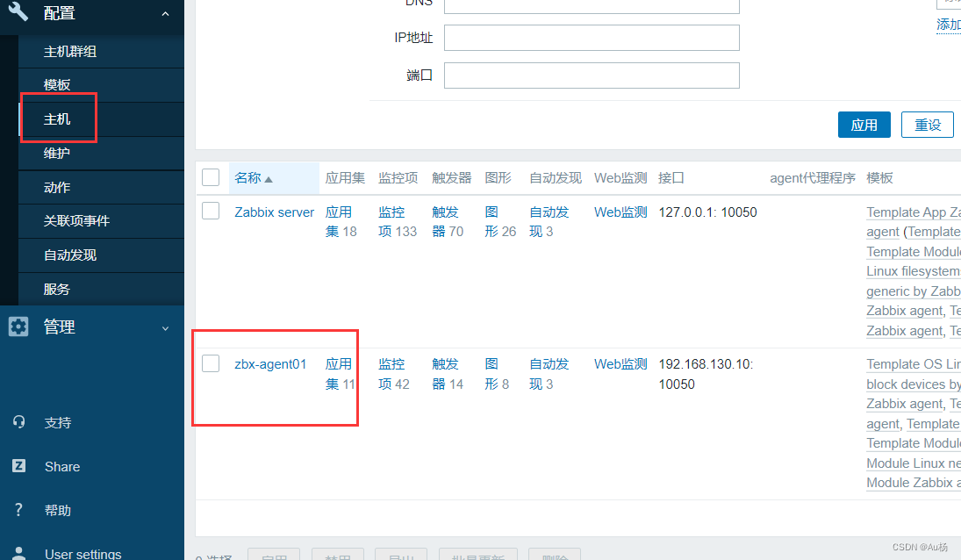Focus the DNS input field
The height and width of the screenshot is (560, 961).
coord(592,5)
